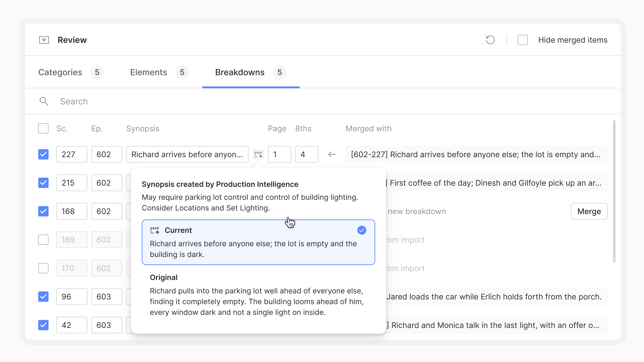Click episode field 602 in row 168

click(107, 211)
